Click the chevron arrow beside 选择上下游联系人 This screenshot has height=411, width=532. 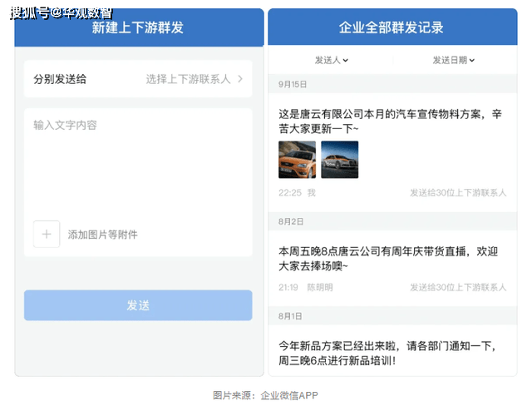[240, 79]
